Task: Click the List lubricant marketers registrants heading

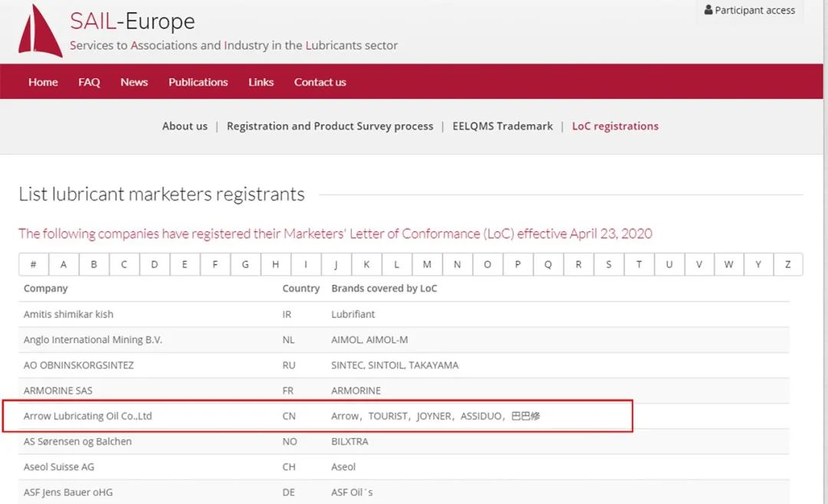Action: tap(162, 195)
